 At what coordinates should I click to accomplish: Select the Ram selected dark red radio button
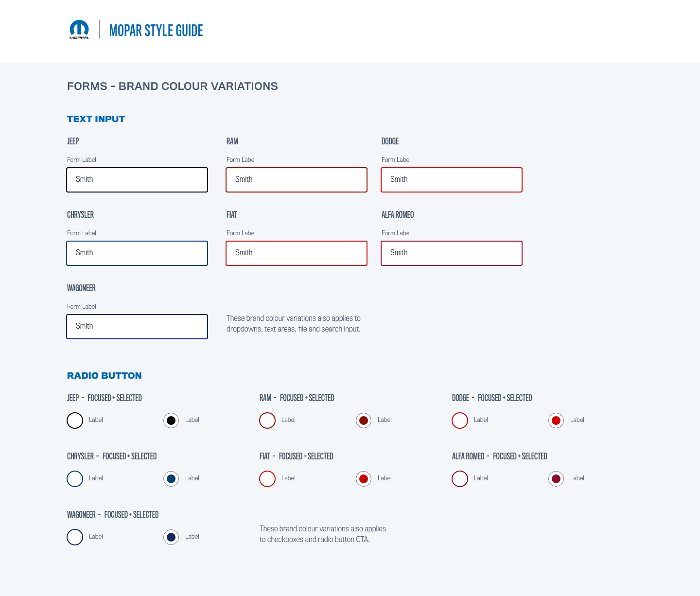[x=364, y=421]
